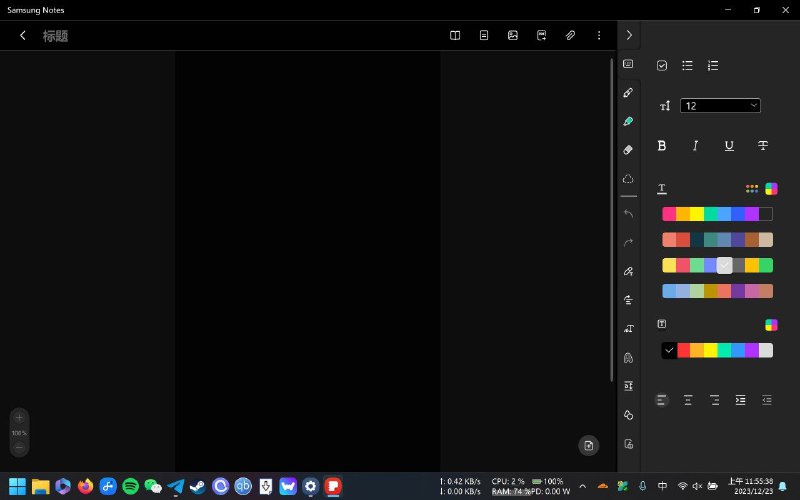The width and height of the screenshot is (800, 500).
Task: Open reading mode book icon
Action: point(455,35)
